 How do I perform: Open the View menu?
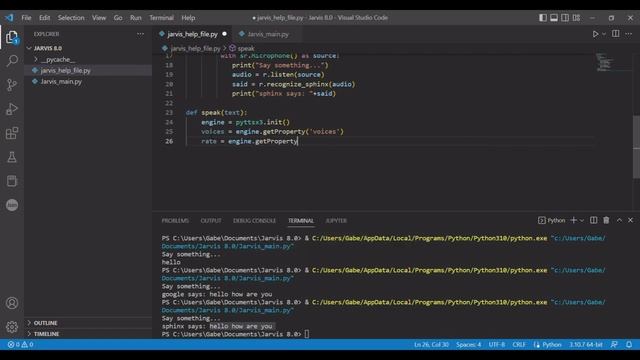(99, 18)
